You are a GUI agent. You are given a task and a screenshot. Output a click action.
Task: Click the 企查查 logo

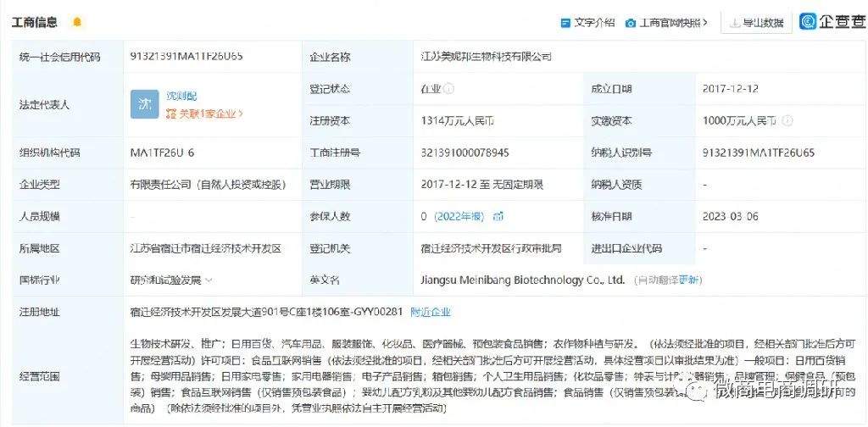(833, 21)
